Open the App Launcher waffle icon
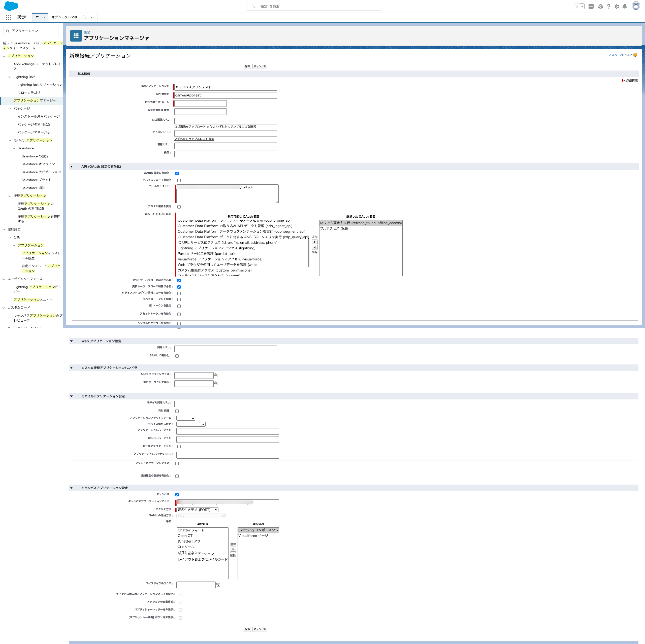This screenshot has height=644, width=645. tap(9, 18)
